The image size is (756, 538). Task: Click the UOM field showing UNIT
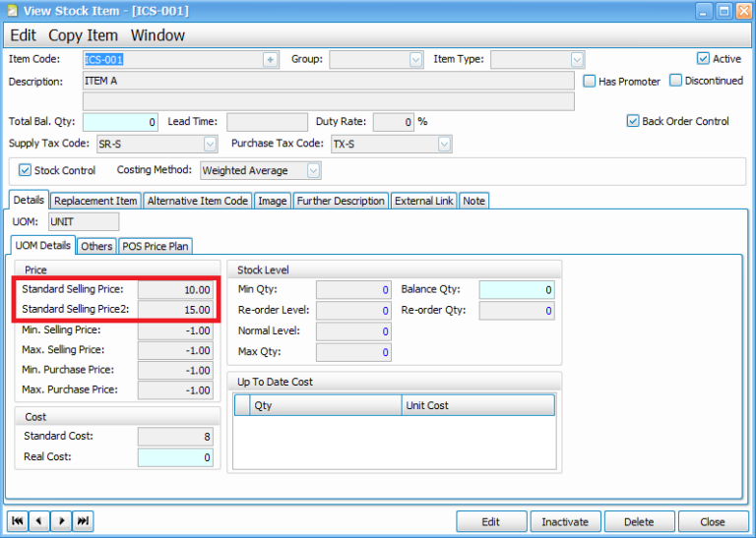point(84,222)
